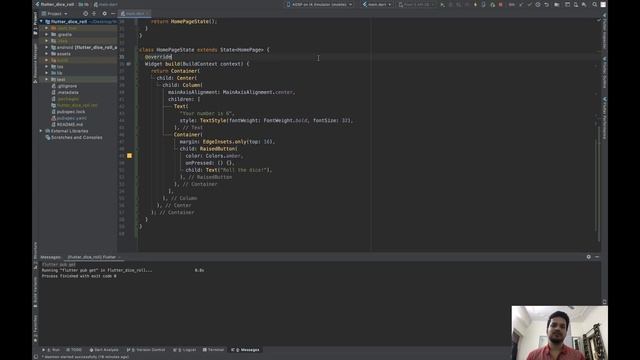Viewport: 640px width, 360px height.
Task: Click the webcam video thumbnail overlay
Action: tap(560, 333)
